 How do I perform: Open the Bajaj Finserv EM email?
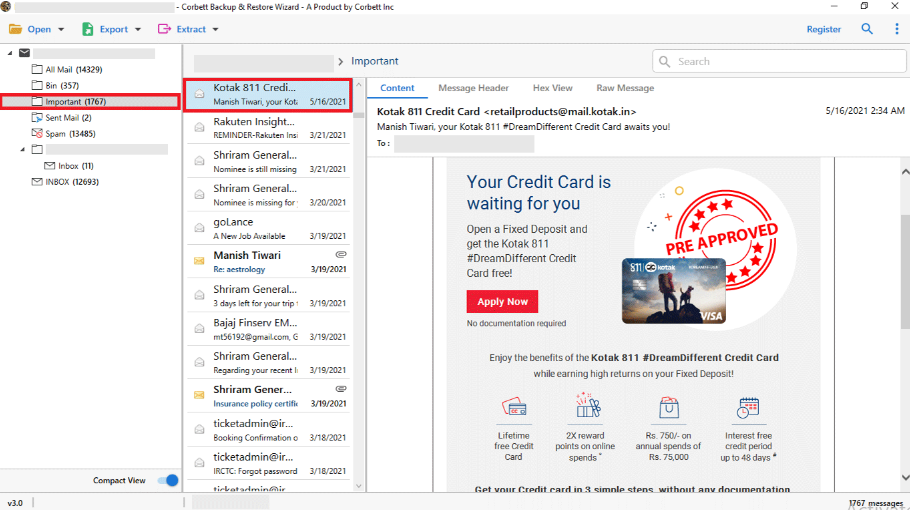pos(268,330)
